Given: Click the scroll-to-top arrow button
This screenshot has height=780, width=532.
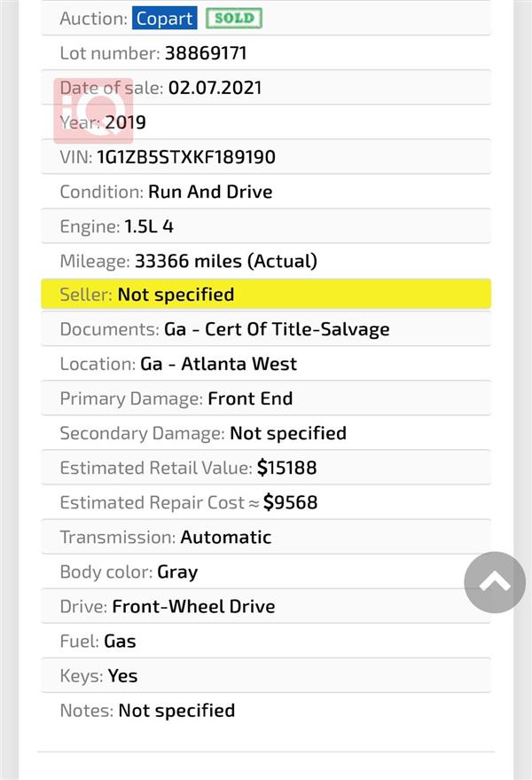Looking at the screenshot, I should coord(495,582).
